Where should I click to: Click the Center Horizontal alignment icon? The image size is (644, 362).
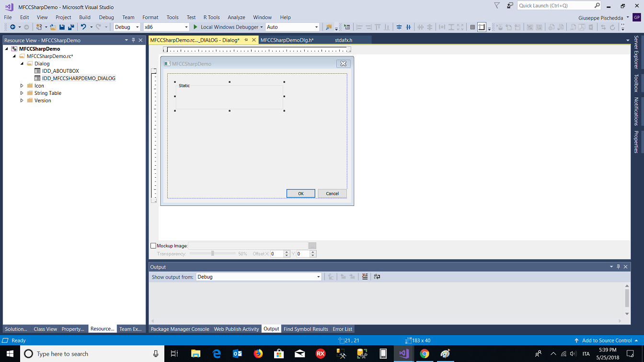pos(408,27)
